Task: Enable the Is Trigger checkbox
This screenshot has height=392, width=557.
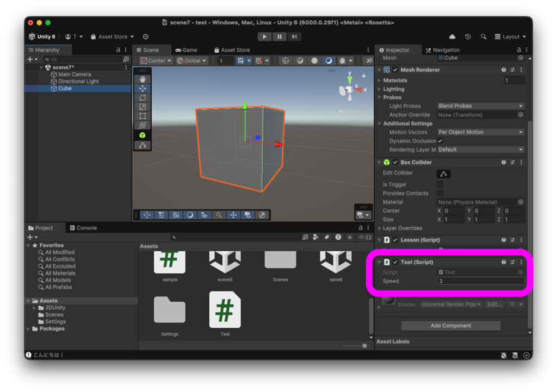Action: tap(440, 185)
